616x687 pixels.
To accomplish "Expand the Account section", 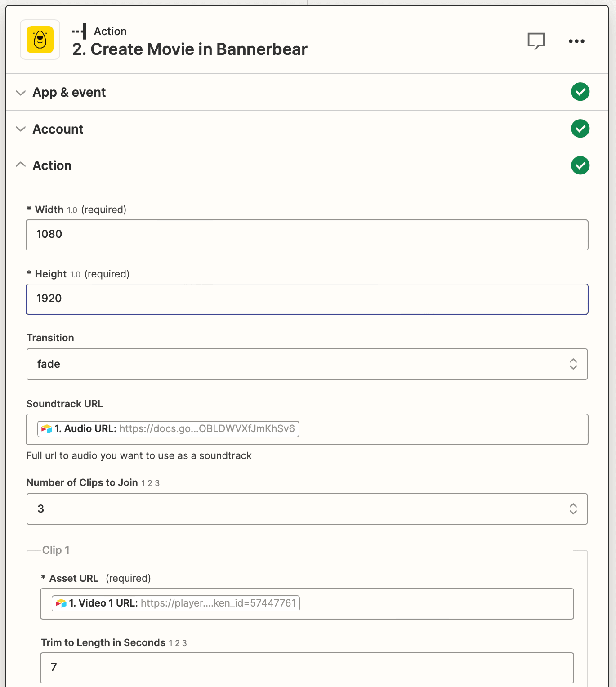I will click(20, 129).
